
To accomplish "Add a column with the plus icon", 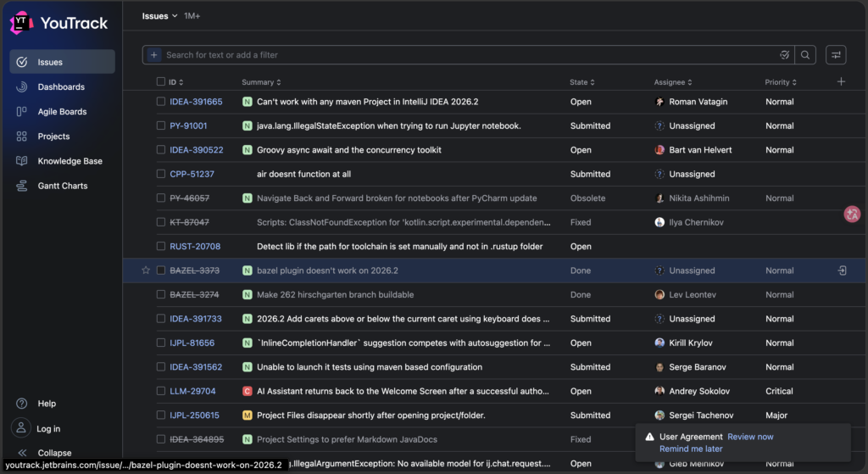I will 842,81.
